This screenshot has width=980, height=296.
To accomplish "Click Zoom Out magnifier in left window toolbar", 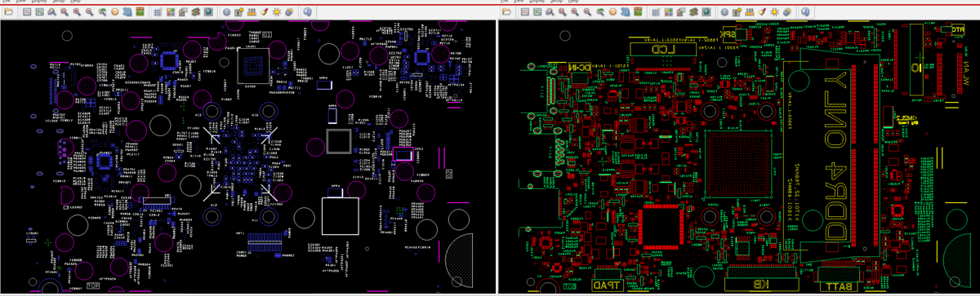I will point(89,11).
